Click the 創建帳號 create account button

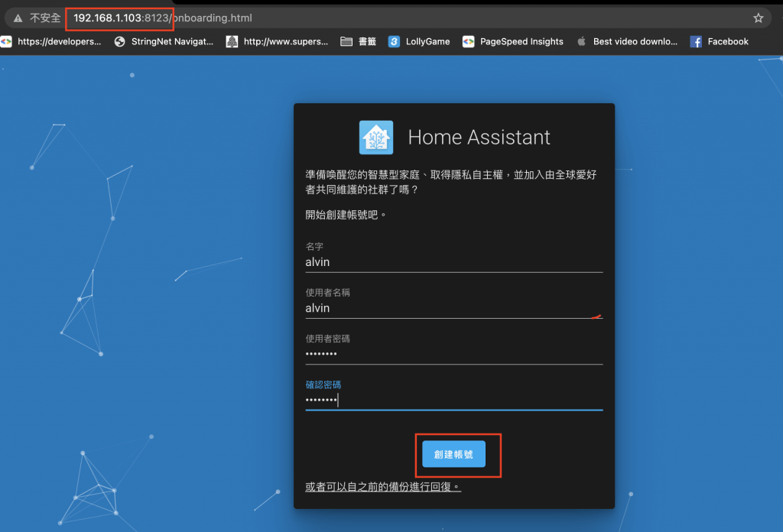pyautogui.click(x=453, y=454)
